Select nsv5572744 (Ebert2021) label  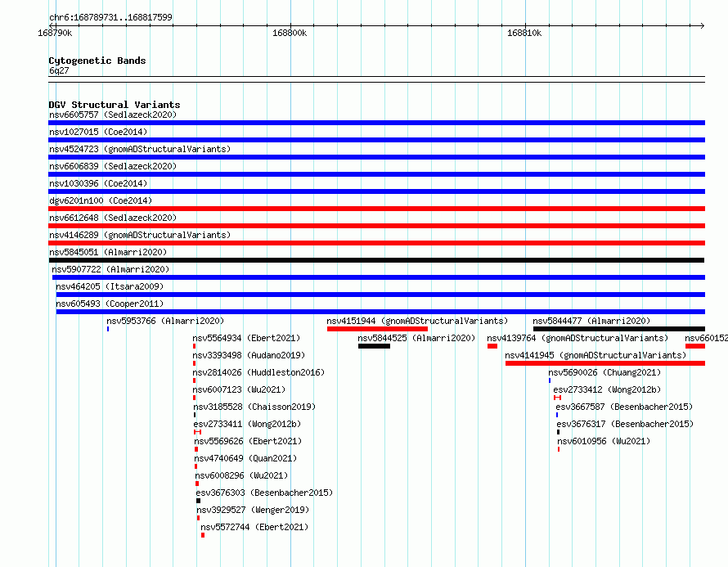click(x=254, y=527)
